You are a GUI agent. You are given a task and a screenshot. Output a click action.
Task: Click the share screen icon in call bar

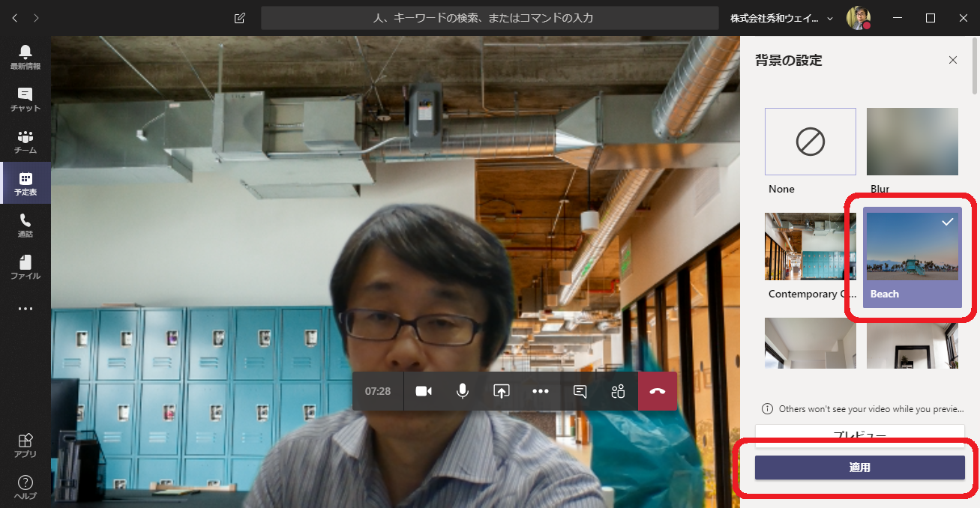click(x=501, y=391)
